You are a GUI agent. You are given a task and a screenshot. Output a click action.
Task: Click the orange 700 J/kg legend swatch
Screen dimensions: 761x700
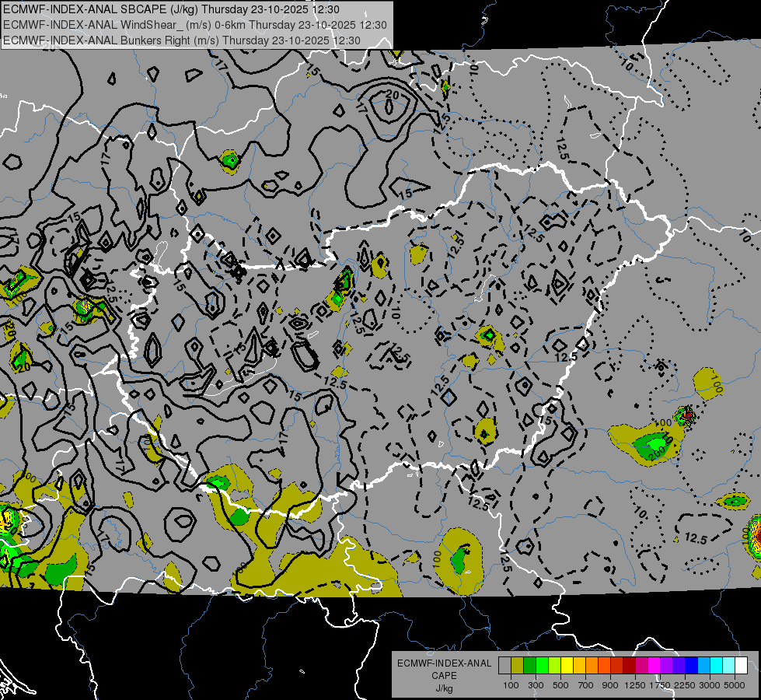[592, 665]
